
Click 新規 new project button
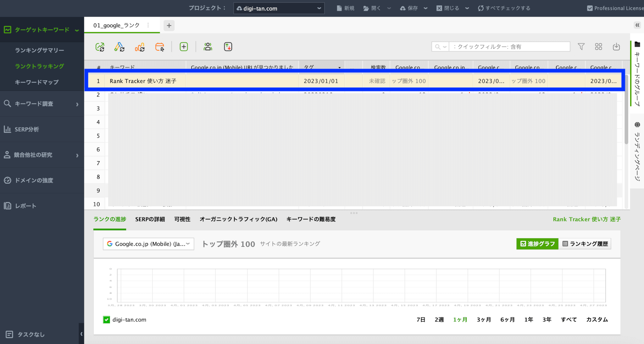[345, 8]
